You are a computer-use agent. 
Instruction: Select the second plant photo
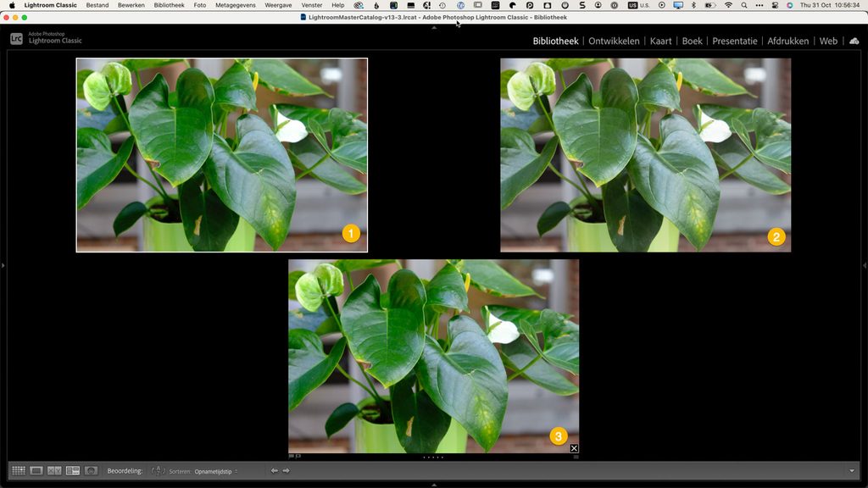click(x=645, y=155)
